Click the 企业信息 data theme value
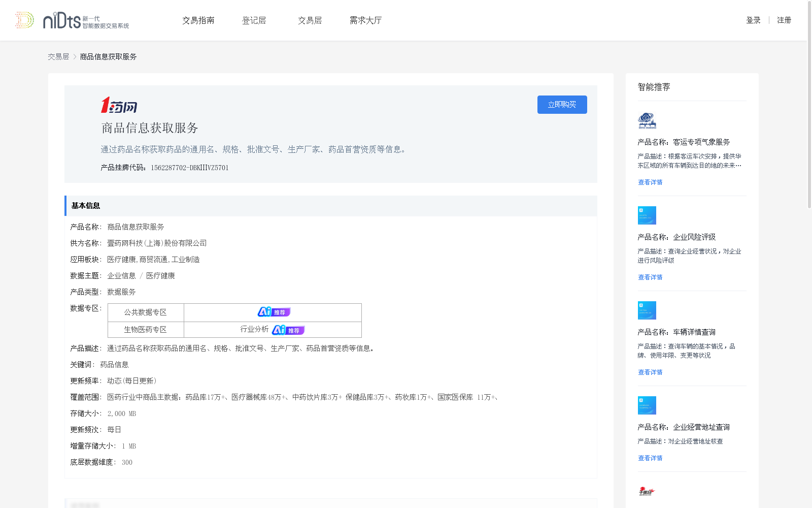812x508 pixels. (121, 276)
